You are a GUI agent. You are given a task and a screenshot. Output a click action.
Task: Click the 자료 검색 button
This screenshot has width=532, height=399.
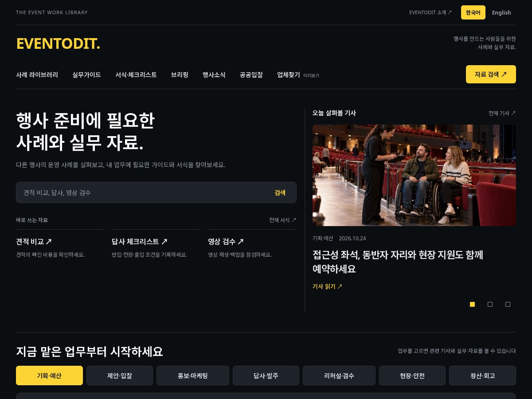(491, 74)
